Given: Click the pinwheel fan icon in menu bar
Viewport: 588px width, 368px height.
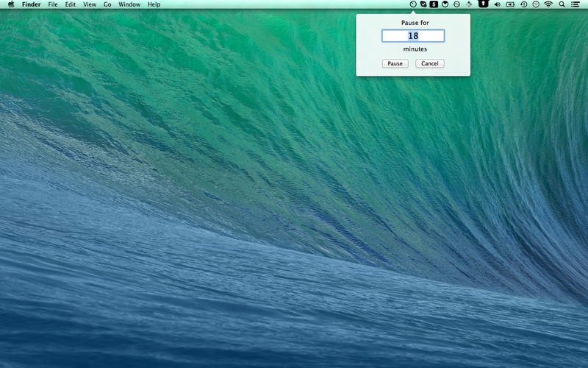Looking at the screenshot, I should [469, 4].
